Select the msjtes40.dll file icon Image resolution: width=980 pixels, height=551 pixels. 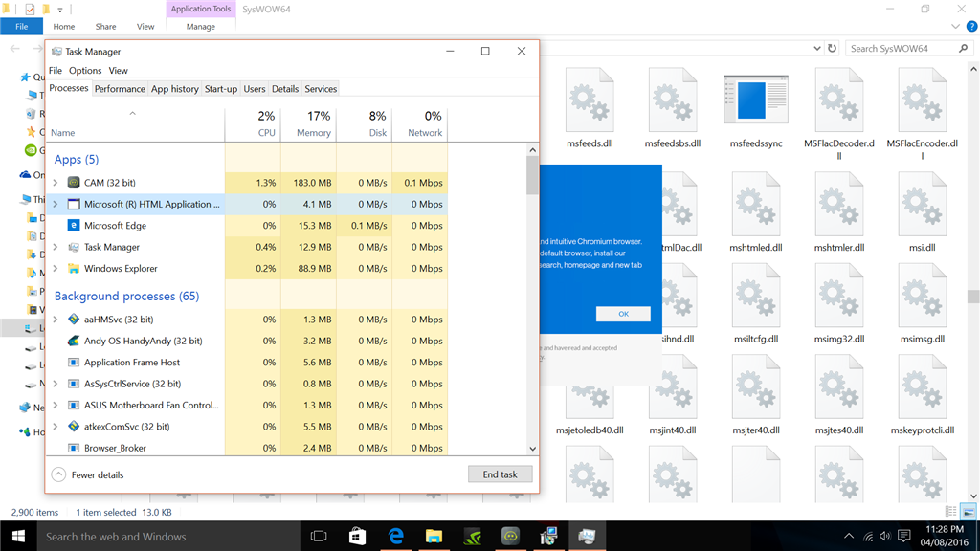tap(838, 387)
